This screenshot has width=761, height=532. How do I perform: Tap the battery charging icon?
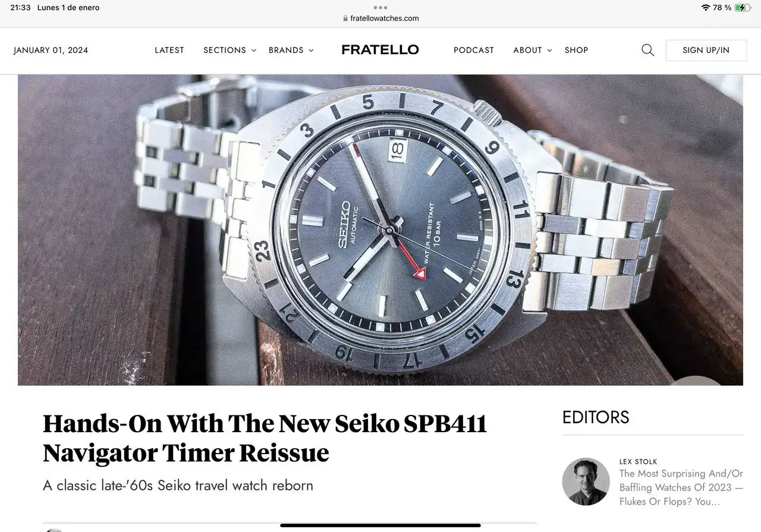coord(743,8)
